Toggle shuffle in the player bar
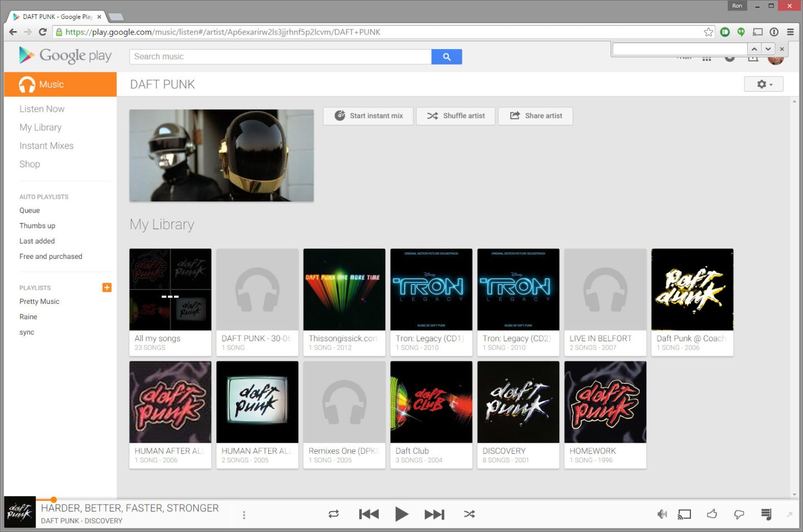 470,514
